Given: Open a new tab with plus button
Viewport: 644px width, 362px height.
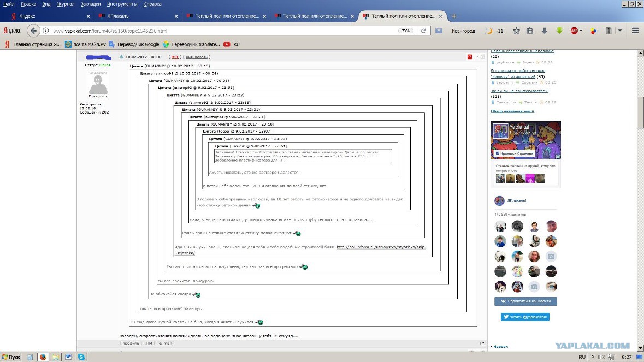Looking at the screenshot, I should point(454,16).
